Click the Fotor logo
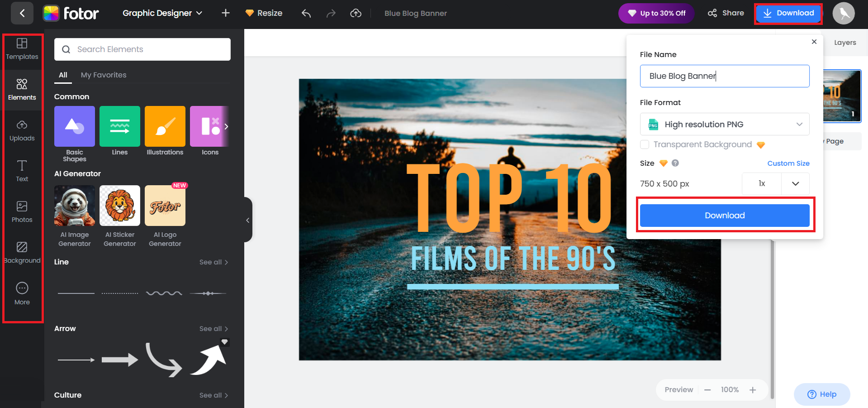 [71, 13]
